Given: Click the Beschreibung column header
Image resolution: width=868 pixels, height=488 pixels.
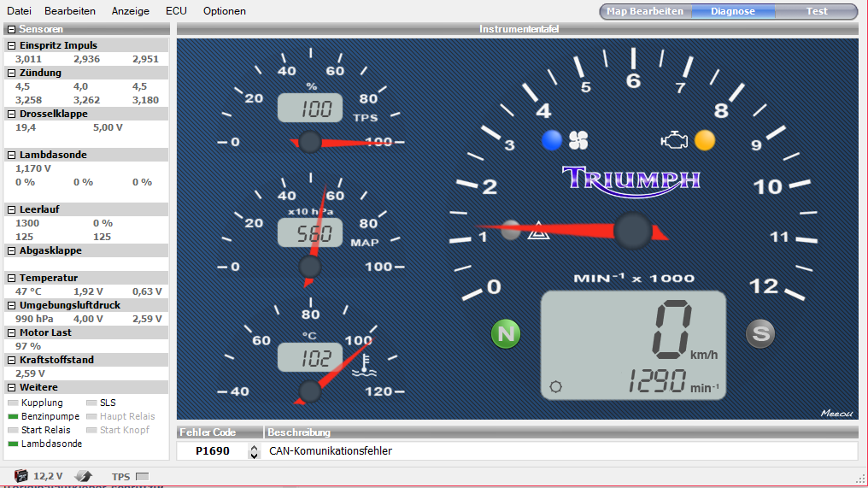Looking at the screenshot, I should (561, 432).
